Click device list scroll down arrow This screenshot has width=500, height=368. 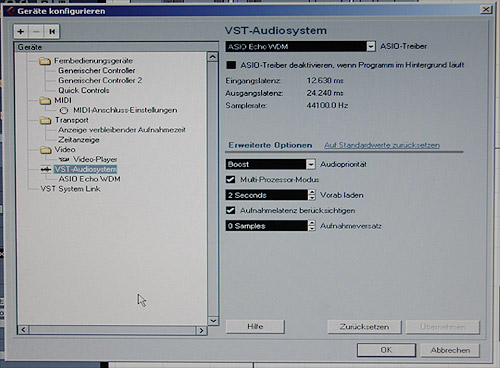pos(213,321)
